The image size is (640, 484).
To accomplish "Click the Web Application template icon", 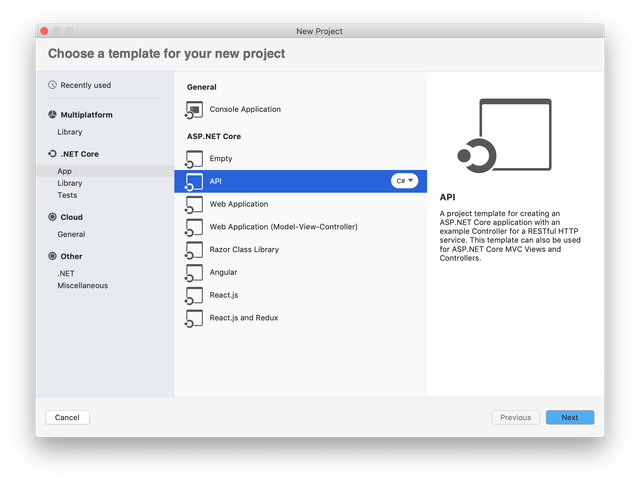I will coord(194,204).
